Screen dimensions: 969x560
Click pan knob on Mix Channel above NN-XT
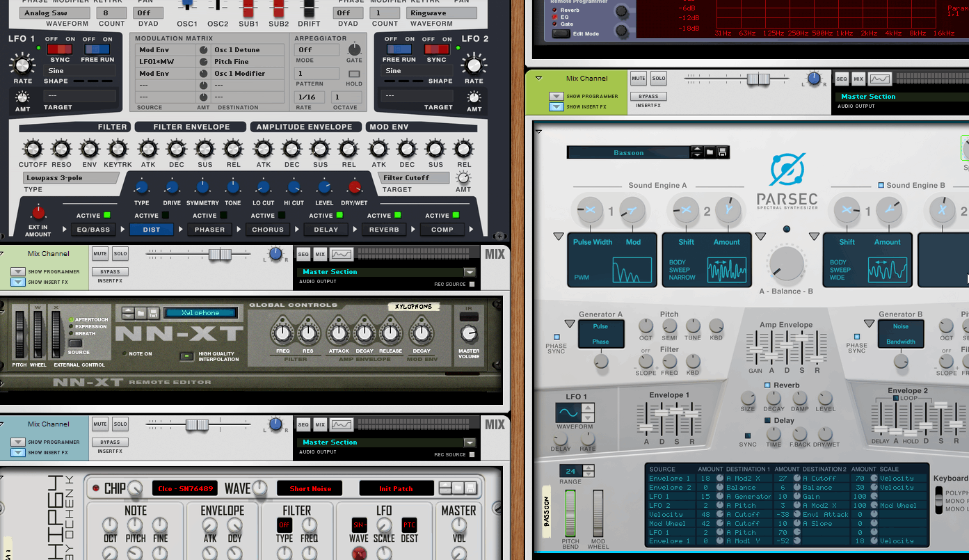[276, 254]
